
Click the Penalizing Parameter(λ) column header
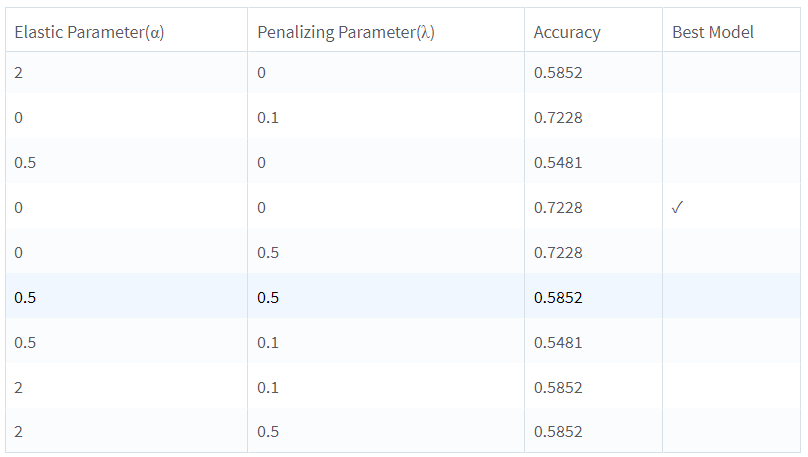pyautogui.click(x=346, y=32)
